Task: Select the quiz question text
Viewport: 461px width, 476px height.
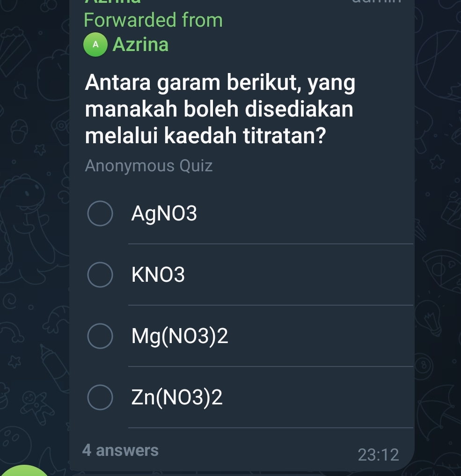Action: pos(220,109)
